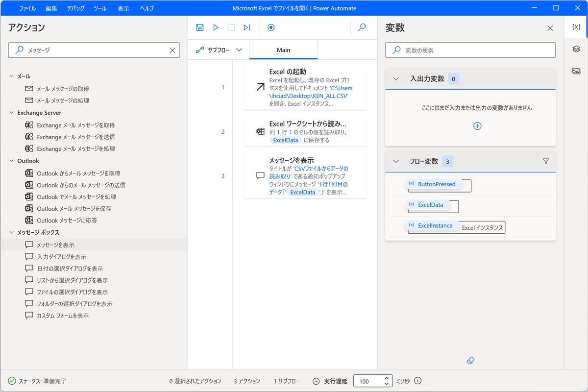Open the ヘルプ menu
Viewport: 588px width, 392px height.
click(147, 8)
